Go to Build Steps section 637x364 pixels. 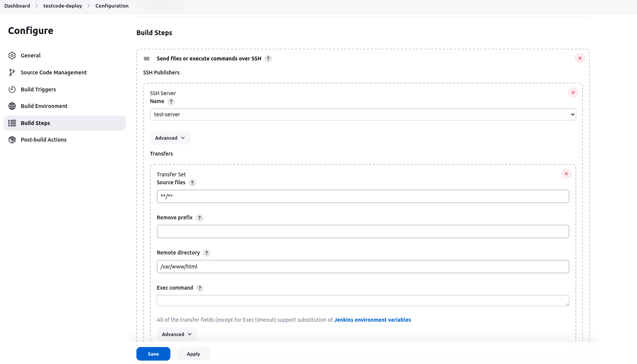point(35,123)
